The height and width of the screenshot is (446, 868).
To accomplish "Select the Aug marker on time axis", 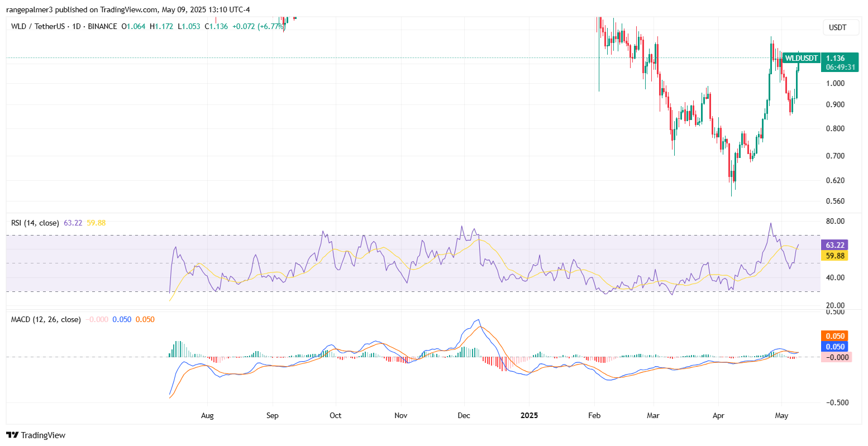I will pyautogui.click(x=207, y=416).
